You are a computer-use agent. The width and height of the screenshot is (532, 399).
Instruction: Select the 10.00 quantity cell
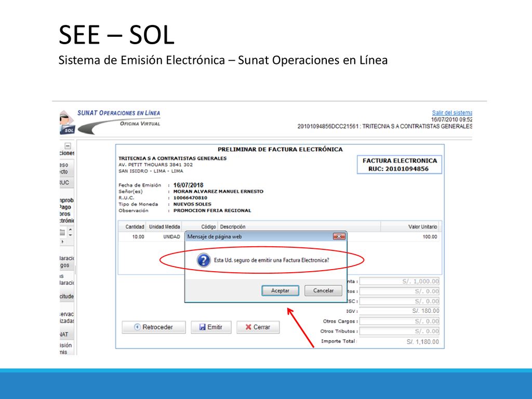(138, 237)
